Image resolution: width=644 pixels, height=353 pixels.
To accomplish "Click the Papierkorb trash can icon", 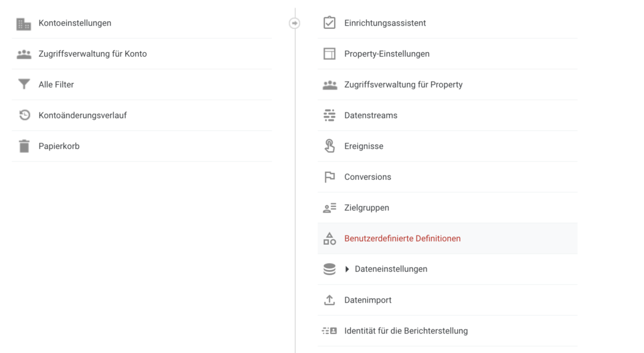I will point(25,146).
